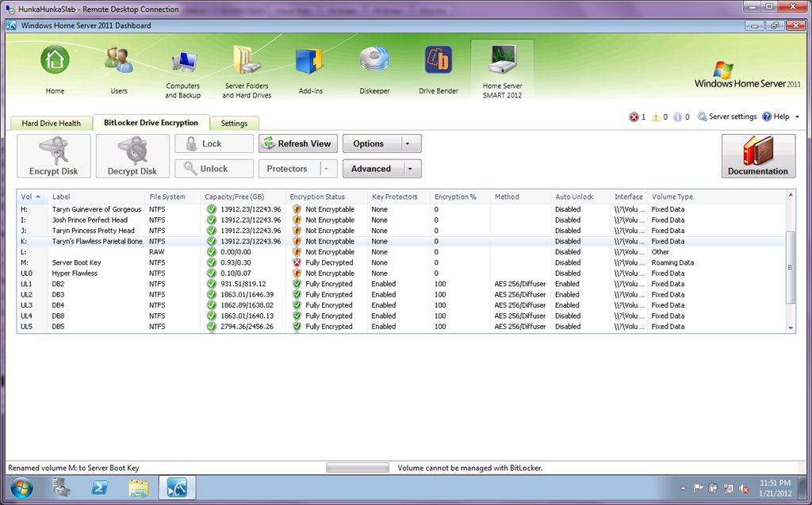
Task: Click the Options button label
Action: pos(368,143)
